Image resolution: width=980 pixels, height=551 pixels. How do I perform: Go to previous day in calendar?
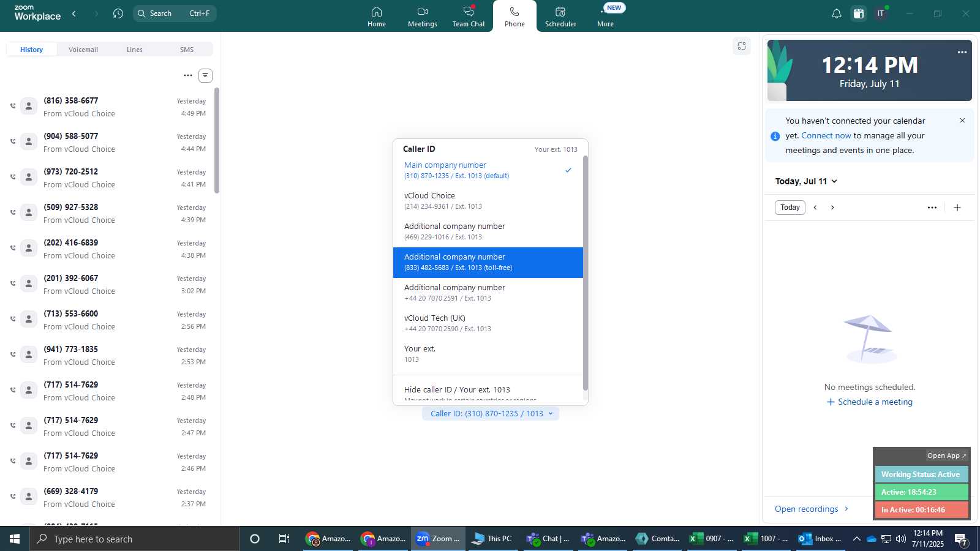[815, 208]
